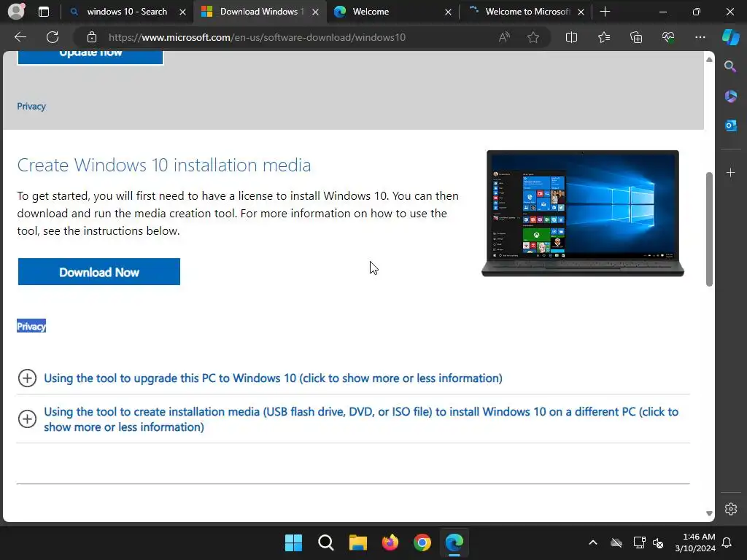
Task: Open sidebar settings gear
Action: point(731,508)
